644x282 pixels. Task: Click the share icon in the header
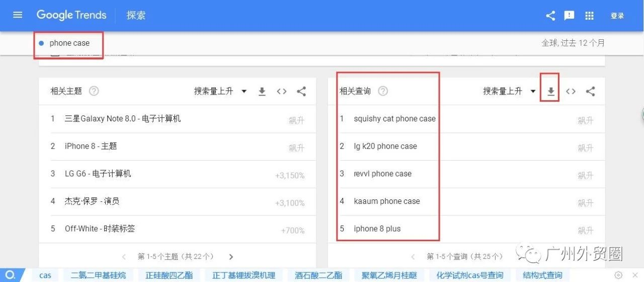(550, 16)
